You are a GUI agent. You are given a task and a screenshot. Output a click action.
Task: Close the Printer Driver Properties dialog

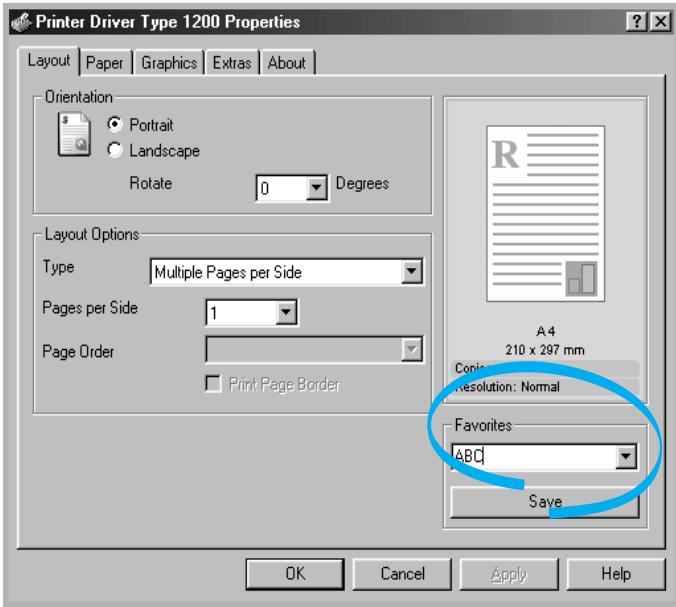point(660,21)
